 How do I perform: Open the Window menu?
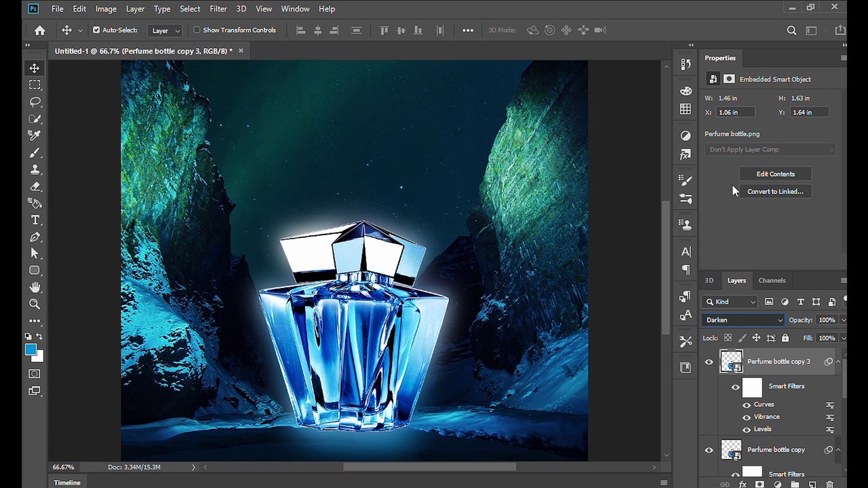click(x=295, y=9)
